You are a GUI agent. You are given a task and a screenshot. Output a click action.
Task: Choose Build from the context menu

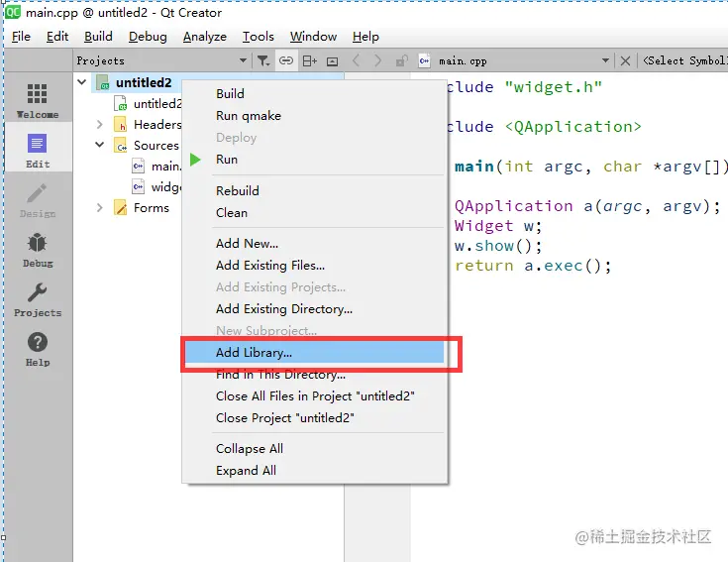pyautogui.click(x=314, y=94)
